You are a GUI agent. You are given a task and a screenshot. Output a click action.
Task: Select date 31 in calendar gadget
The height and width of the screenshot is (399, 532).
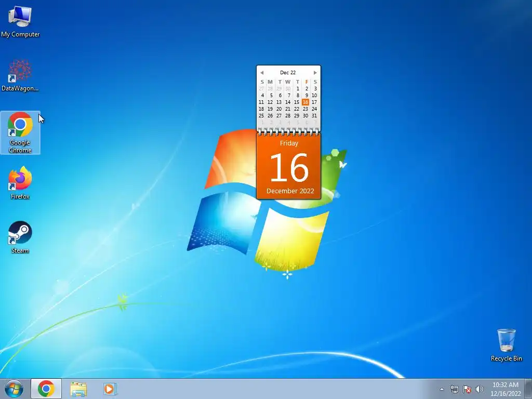314,116
